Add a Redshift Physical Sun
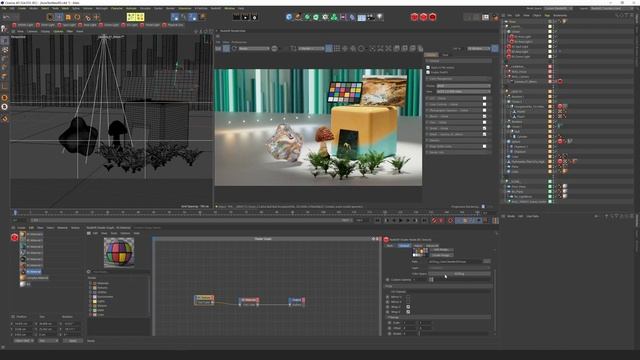Image resolution: width=640 pixels, height=360 pixels. coord(173,25)
